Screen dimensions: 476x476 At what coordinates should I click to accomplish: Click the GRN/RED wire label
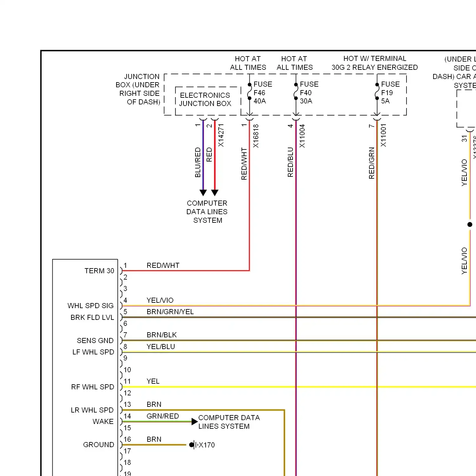(x=163, y=416)
